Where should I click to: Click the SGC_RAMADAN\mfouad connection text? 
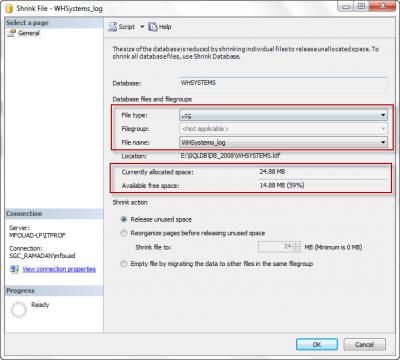[42, 256]
